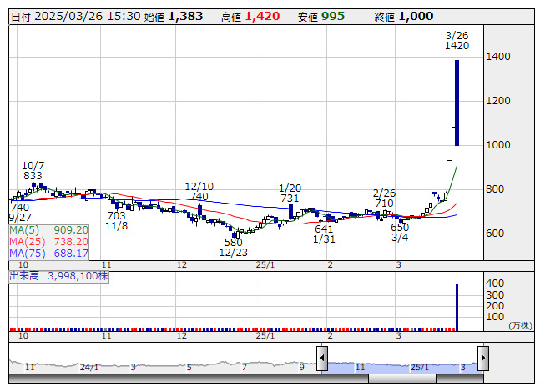Click the 24/1 label in the navigator

click(89, 367)
